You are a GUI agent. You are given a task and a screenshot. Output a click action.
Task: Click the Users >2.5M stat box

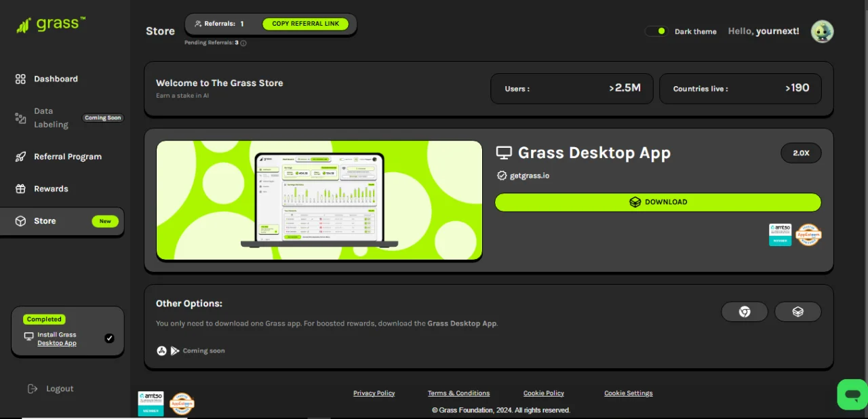pos(572,89)
